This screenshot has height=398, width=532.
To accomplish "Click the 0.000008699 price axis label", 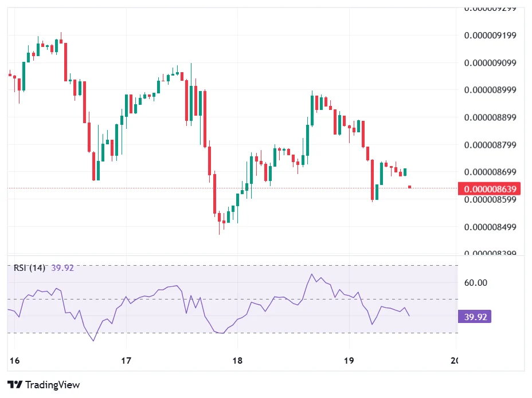I will pos(491,172).
